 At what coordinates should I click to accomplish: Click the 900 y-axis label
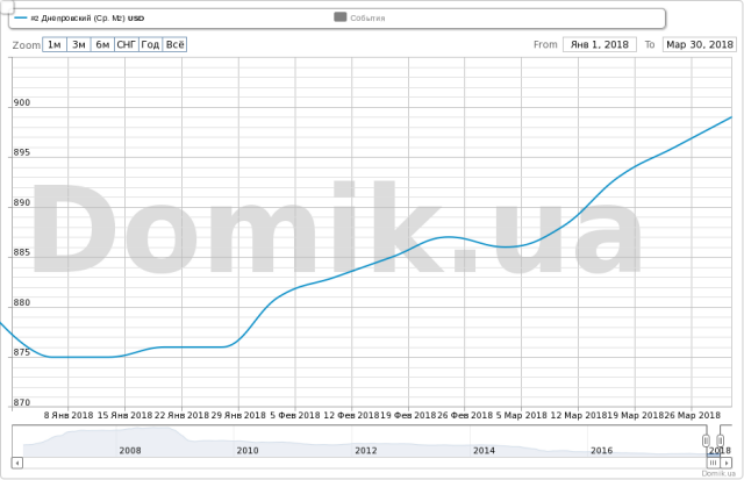(x=22, y=102)
